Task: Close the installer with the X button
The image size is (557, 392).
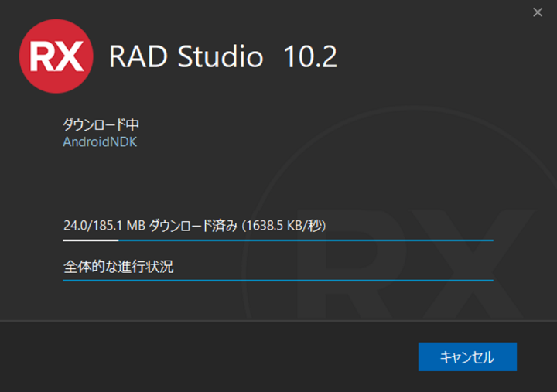Action: click(x=538, y=12)
